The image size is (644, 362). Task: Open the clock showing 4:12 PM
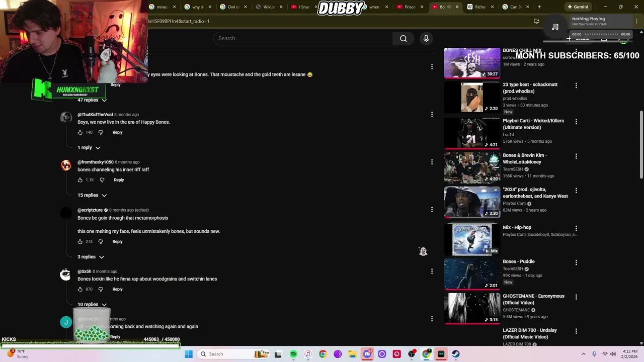point(630,354)
